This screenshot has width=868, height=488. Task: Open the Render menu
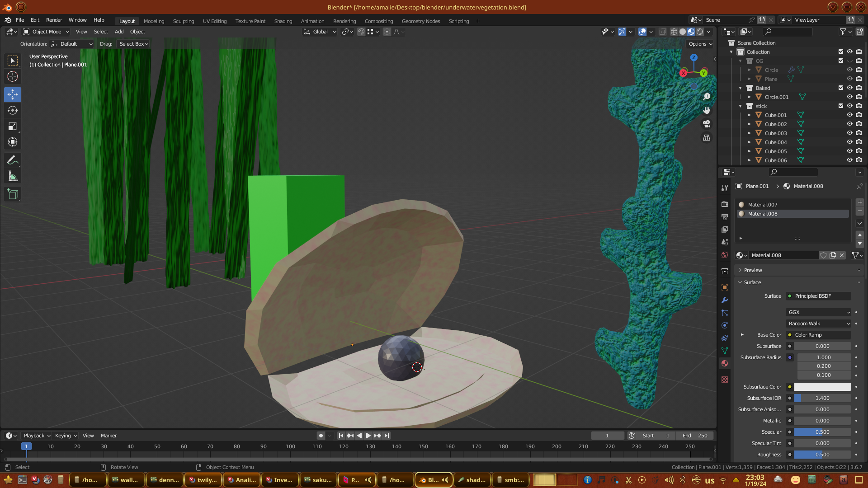54,20
